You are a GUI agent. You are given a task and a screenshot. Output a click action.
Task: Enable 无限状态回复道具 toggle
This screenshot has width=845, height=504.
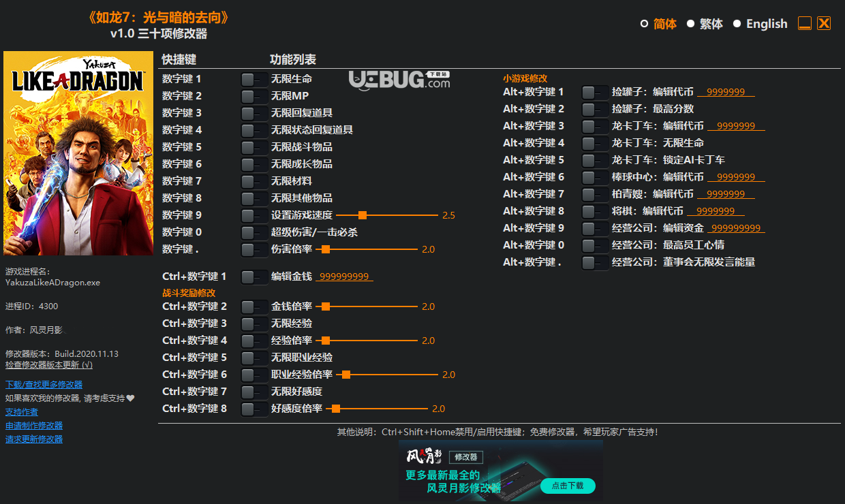tap(254, 130)
